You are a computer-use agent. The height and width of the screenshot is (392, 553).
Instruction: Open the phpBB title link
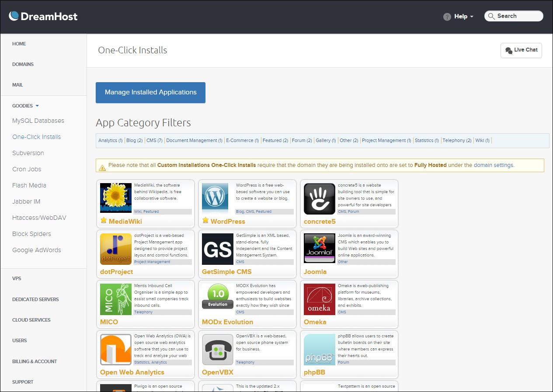coord(314,372)
